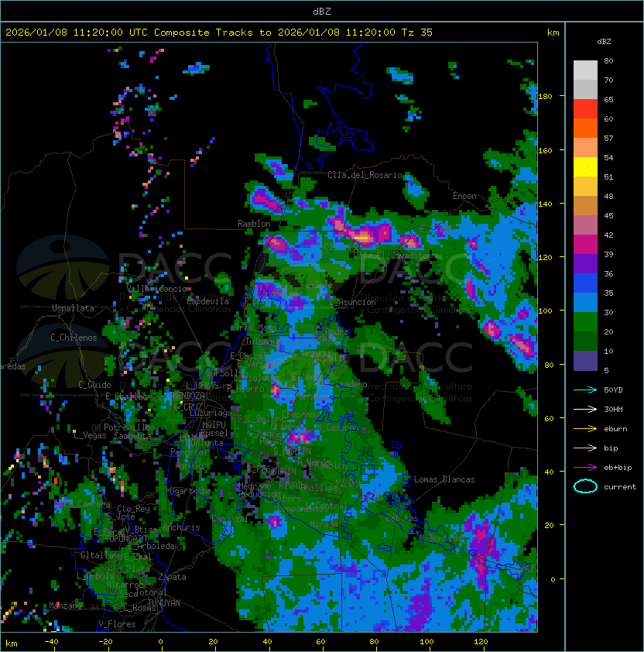Viewport: 644px width, 652px height.
Task: Click the cyan 50YD arrow in legend
Action: click(x=585, y=390)
